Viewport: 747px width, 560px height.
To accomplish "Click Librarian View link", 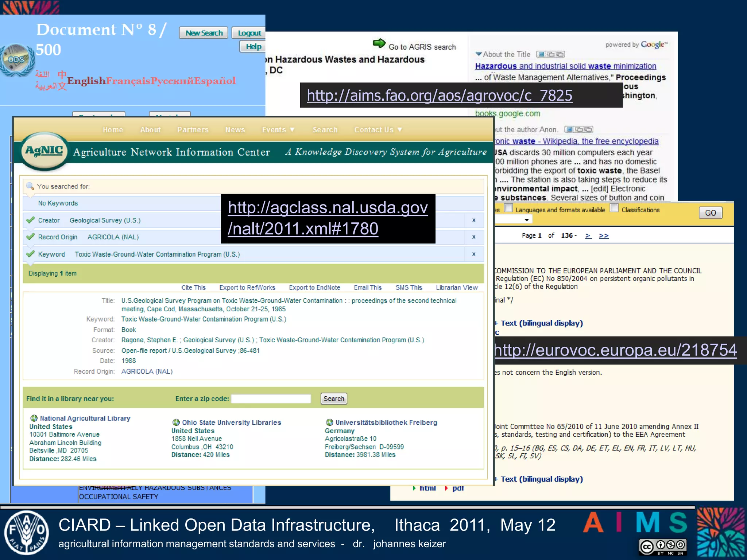I will (457, 288).
